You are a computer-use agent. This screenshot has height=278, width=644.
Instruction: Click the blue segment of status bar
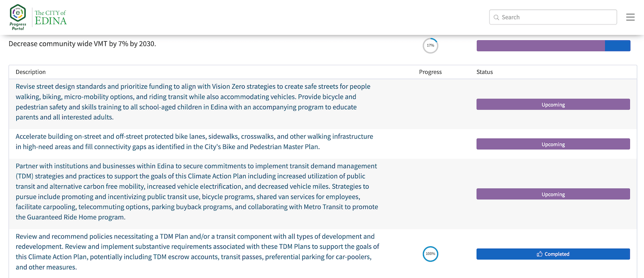[x=618, y=46]
